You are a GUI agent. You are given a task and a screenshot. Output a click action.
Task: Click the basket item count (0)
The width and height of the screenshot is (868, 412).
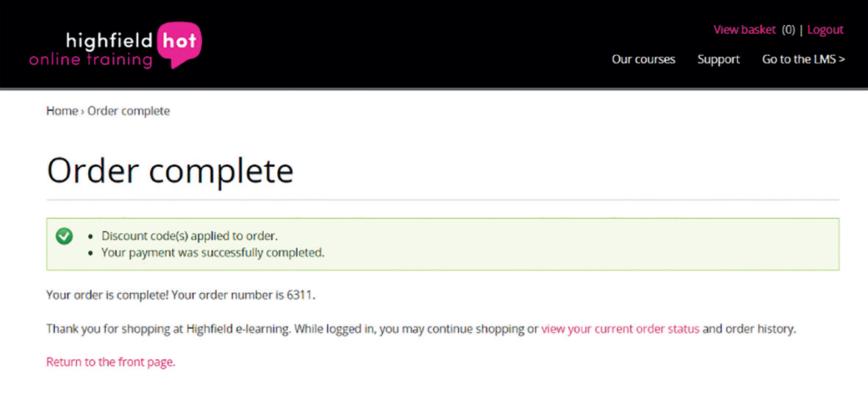click(788, 30)
